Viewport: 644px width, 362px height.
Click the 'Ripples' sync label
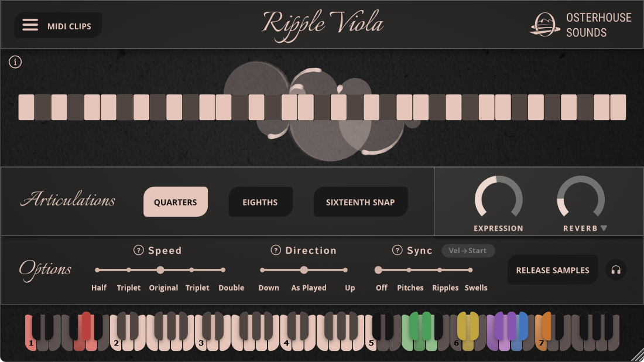[445, 288]
